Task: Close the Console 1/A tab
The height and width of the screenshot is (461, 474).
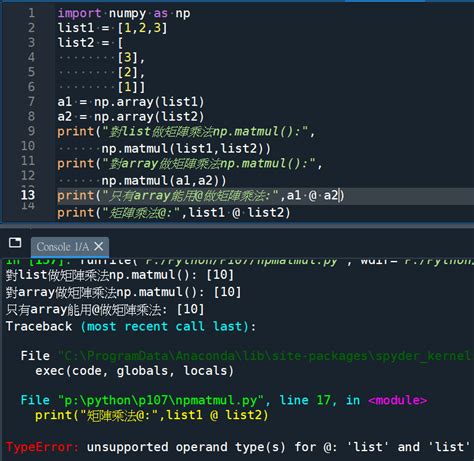Action: (99, 247)
